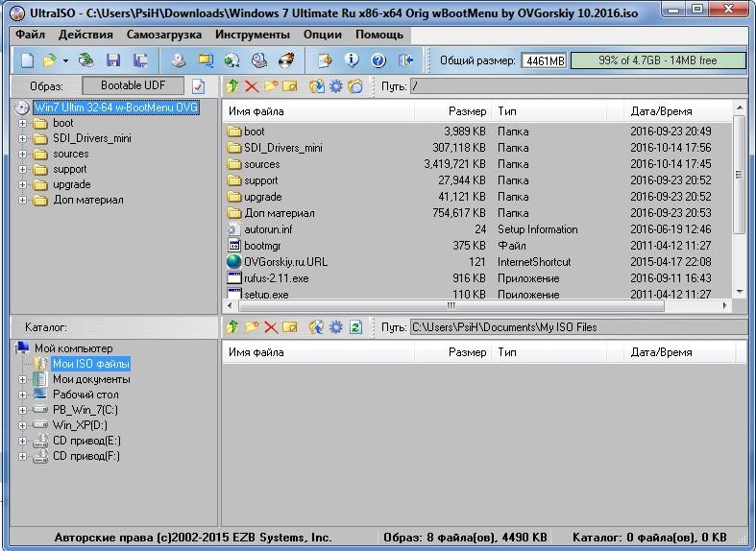Expand the sources folder in image tree

[23, 154]
